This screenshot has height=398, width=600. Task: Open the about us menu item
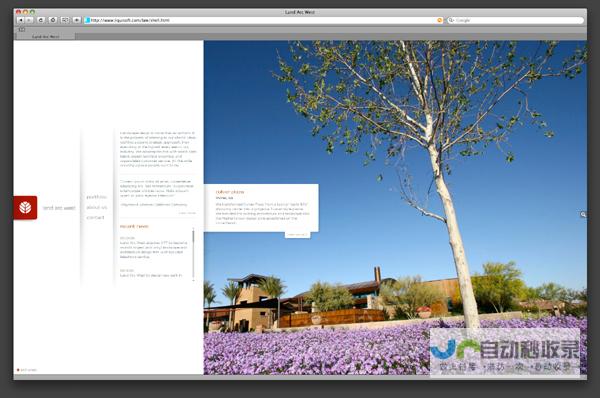(x=96, y=207)
